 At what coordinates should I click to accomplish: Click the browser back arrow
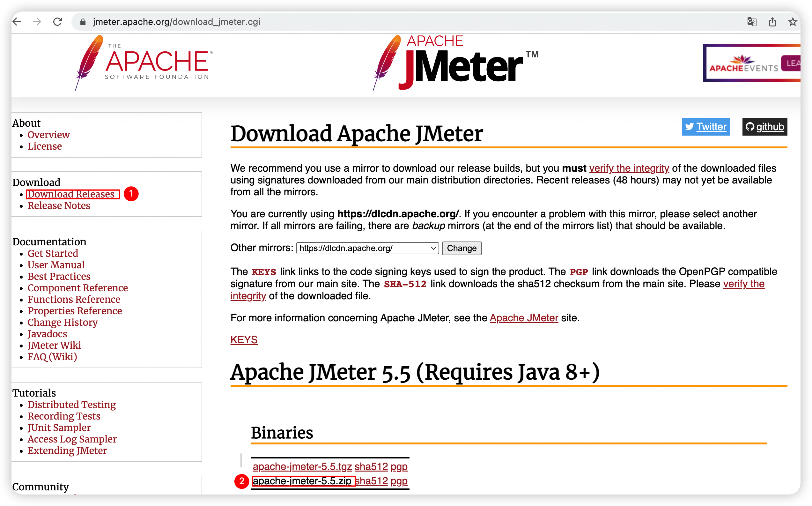(x=17, y=22)
